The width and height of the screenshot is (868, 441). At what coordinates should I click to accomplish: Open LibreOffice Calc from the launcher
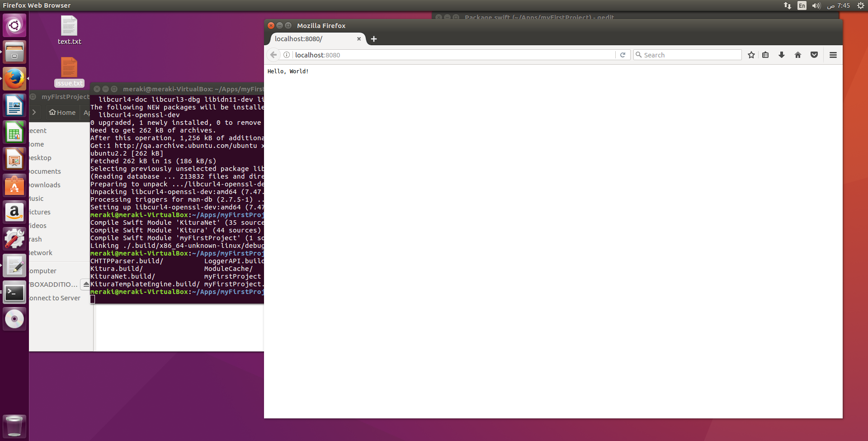coord(14,132)
